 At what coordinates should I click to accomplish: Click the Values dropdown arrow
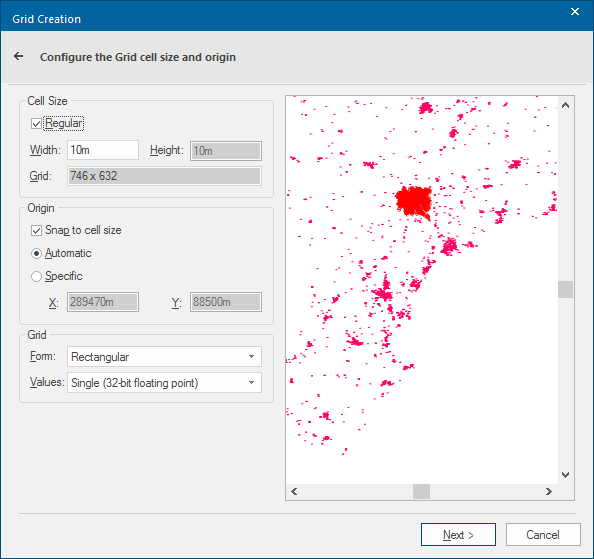click(251, 383)
